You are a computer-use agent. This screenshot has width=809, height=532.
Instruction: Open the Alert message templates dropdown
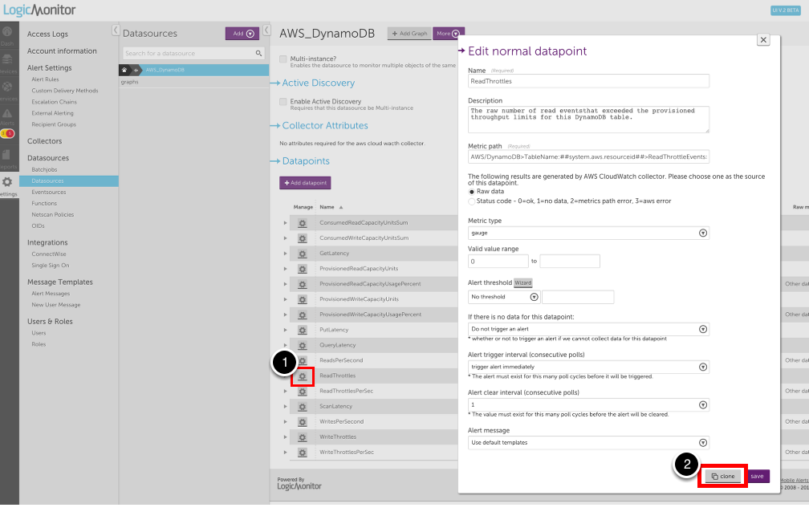pyautogui.click(x=588, y=442)
